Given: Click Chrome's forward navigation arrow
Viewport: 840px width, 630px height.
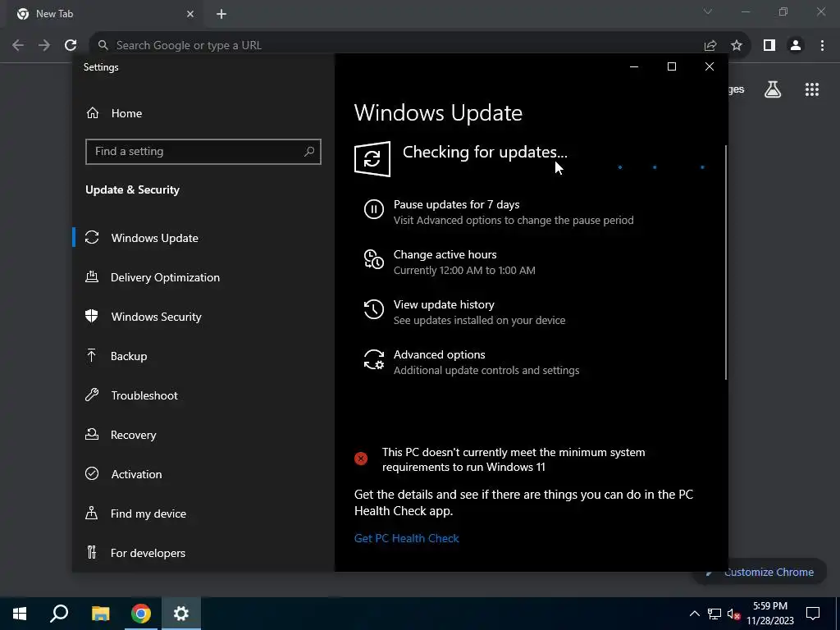Looking at the screenshot, I should (44, 46).
